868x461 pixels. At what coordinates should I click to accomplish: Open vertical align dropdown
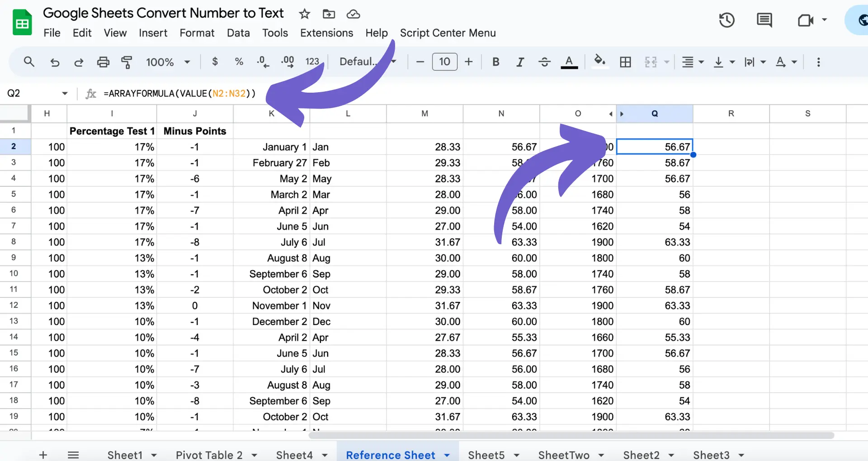point(724,62)
